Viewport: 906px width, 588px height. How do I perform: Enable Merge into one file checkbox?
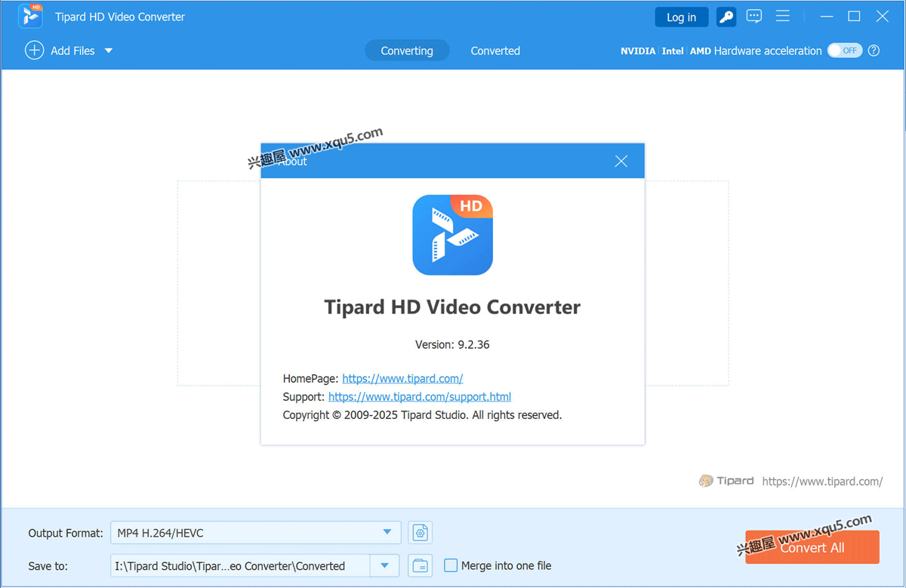tap(451, 565)
